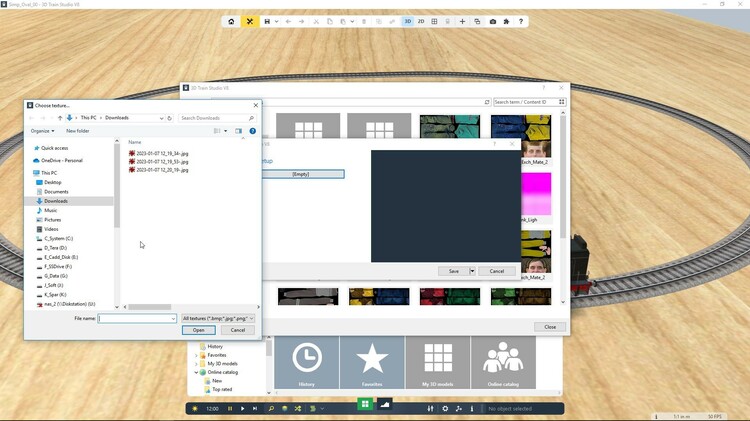Click the Save button in texture dialog

[x=454, y=271]
